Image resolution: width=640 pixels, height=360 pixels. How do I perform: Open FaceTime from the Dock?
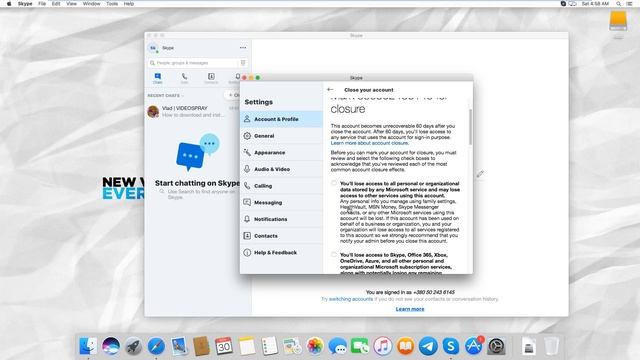coord(360,346)
